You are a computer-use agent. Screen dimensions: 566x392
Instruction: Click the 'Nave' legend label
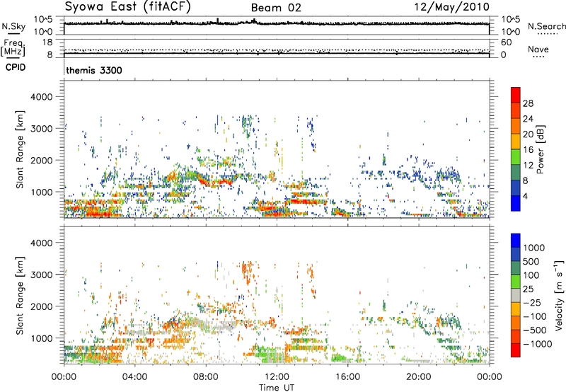(538, 49)
